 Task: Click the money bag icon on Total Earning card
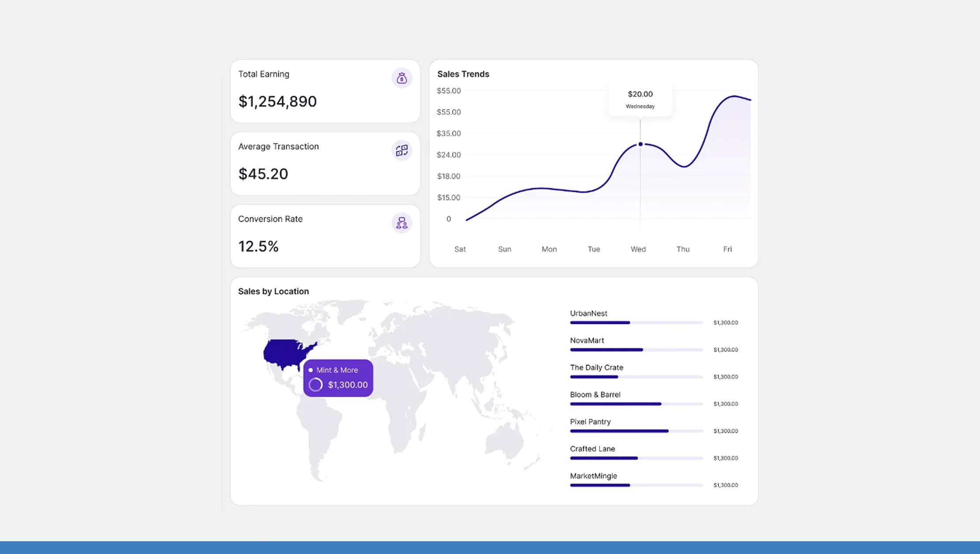[x=402, y=78]
